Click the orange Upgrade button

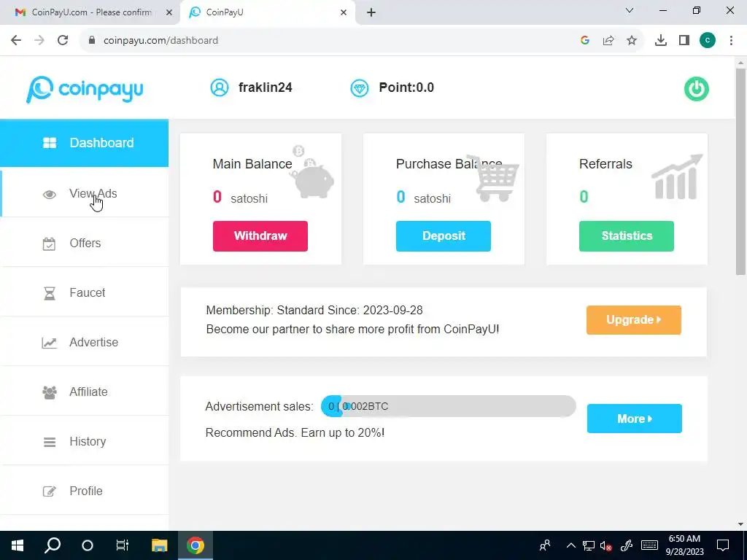pyautogui.click(x=634, y=320)
